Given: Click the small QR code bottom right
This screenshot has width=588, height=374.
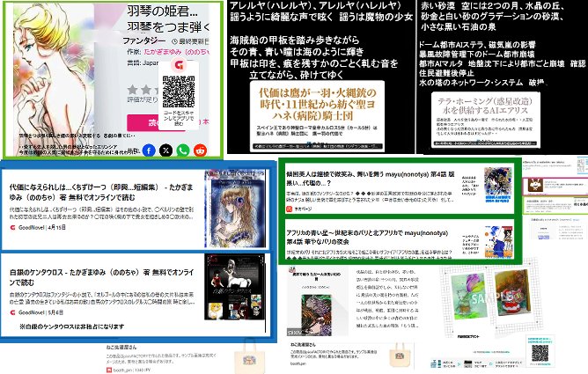Looking at the screenshot, I should coord(540,353).
